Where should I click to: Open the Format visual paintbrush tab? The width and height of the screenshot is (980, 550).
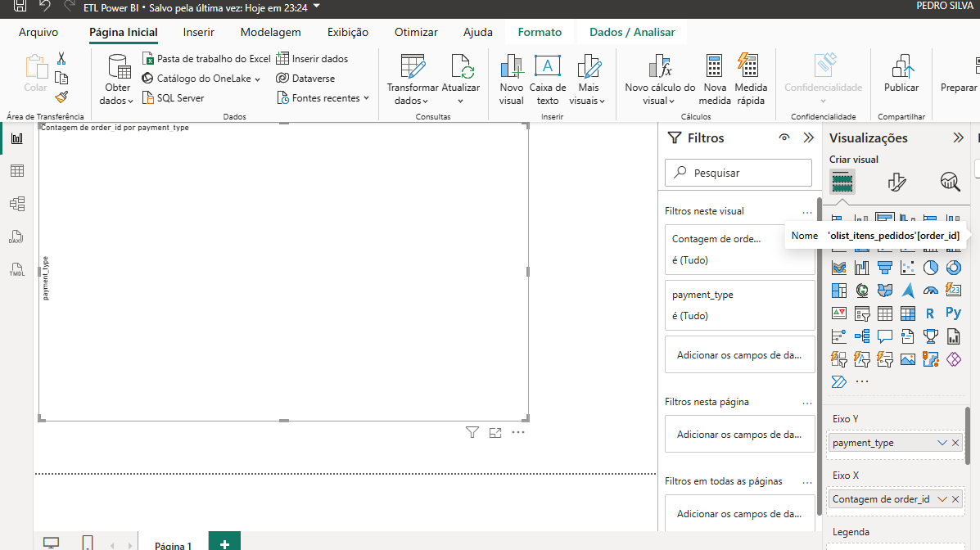[897, 181]
